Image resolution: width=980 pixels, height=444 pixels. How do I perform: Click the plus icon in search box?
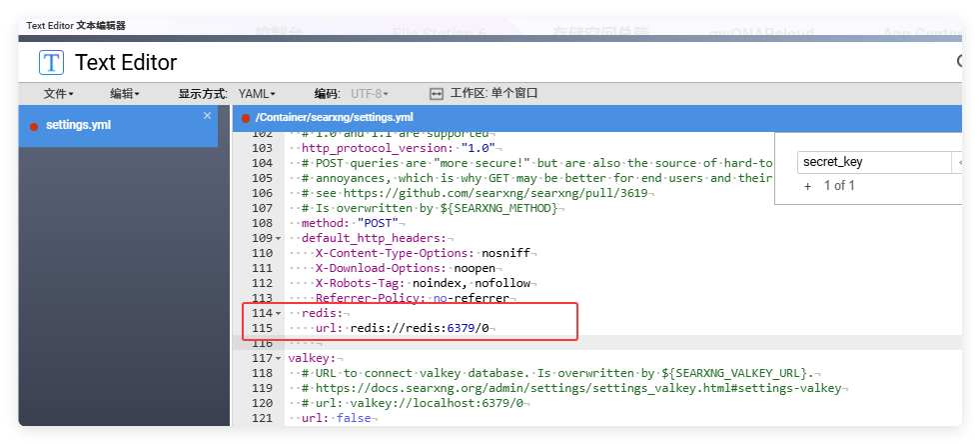coord(807,186)
